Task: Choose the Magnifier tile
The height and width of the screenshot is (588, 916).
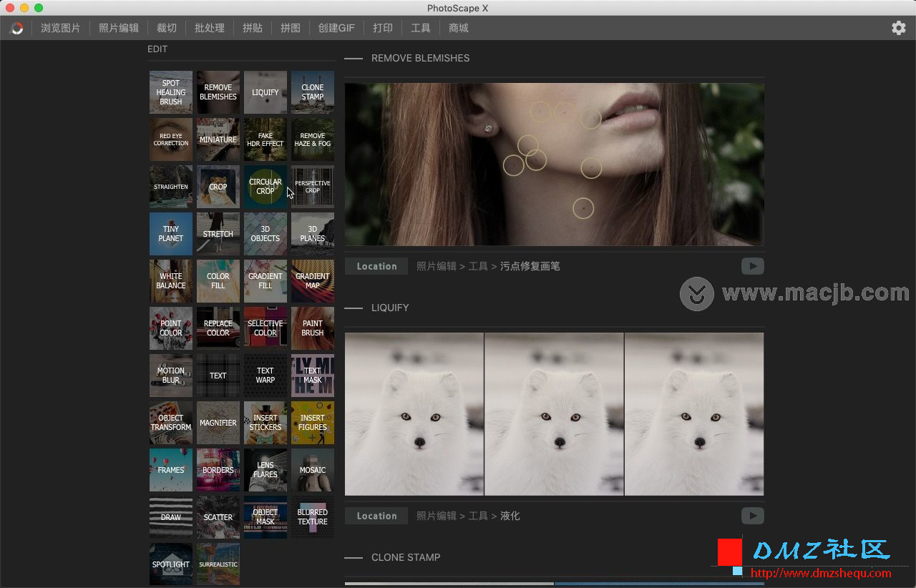Action: click(x=218, y=423)
